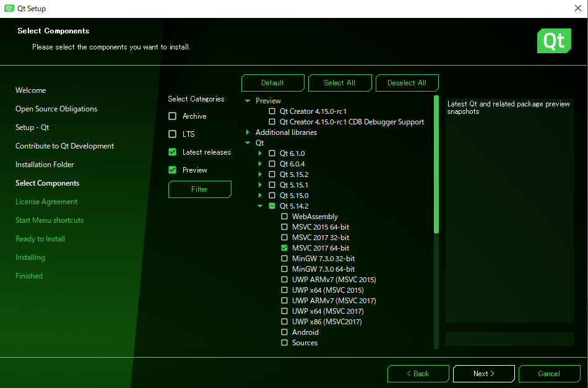Image resolution: width=588 pixels, height=388 pixels.
Task: Click Open Source Obligations step
Action: [56, 109]
